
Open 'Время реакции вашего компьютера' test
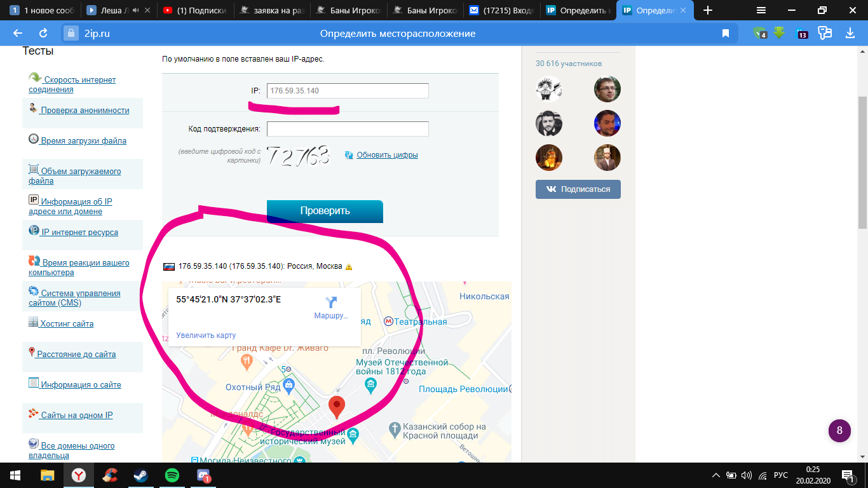coord(79,267)
